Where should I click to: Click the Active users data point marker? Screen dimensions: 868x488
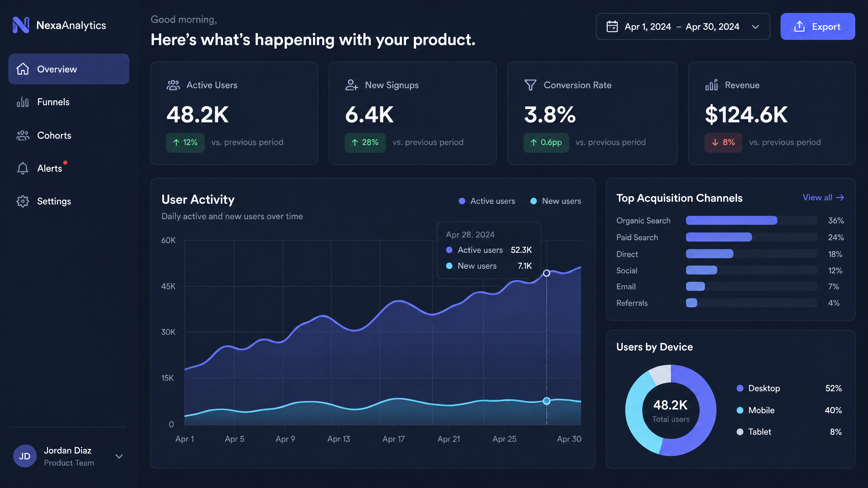(547, 273)
